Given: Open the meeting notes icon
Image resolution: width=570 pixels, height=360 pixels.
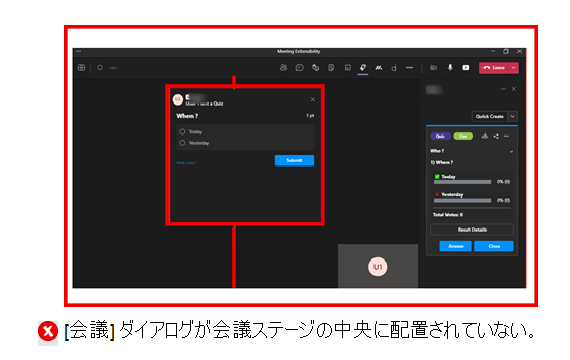Looking at the screenshot, I should (331, 68).
